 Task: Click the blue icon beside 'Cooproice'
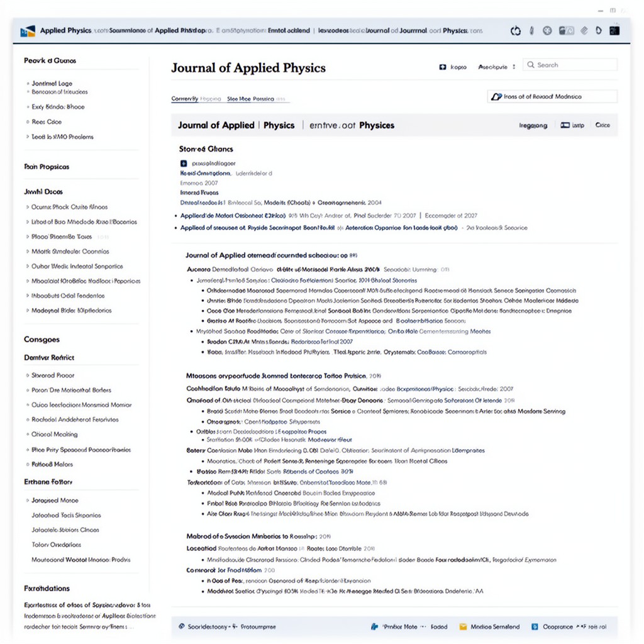[535, 627]
